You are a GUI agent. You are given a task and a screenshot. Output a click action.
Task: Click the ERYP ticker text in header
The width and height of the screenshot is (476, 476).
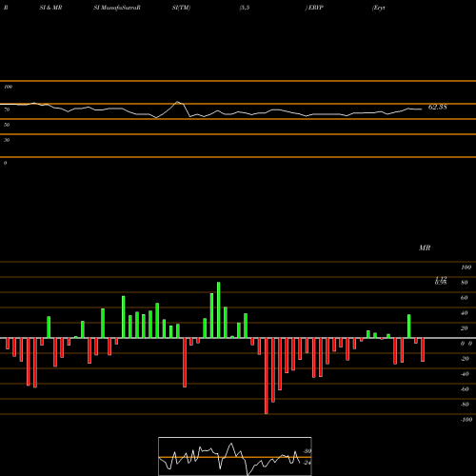315,8
